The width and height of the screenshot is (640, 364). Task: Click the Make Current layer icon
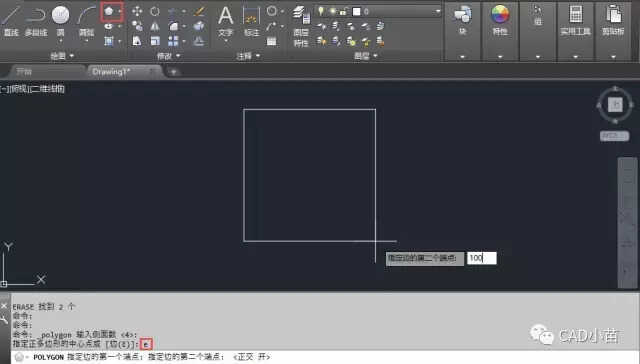pos(380,26)
